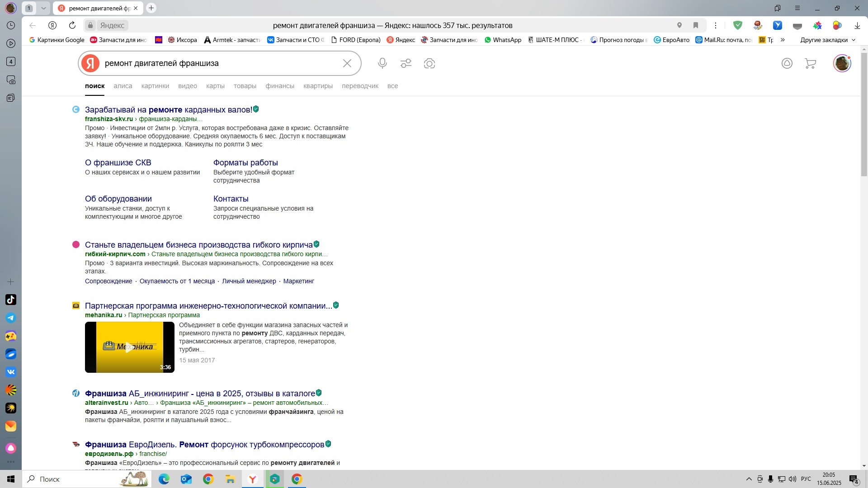Show hidden system tray icons
Screen dimensions: 868x488
pyautogui.click(x=749, y=479)
